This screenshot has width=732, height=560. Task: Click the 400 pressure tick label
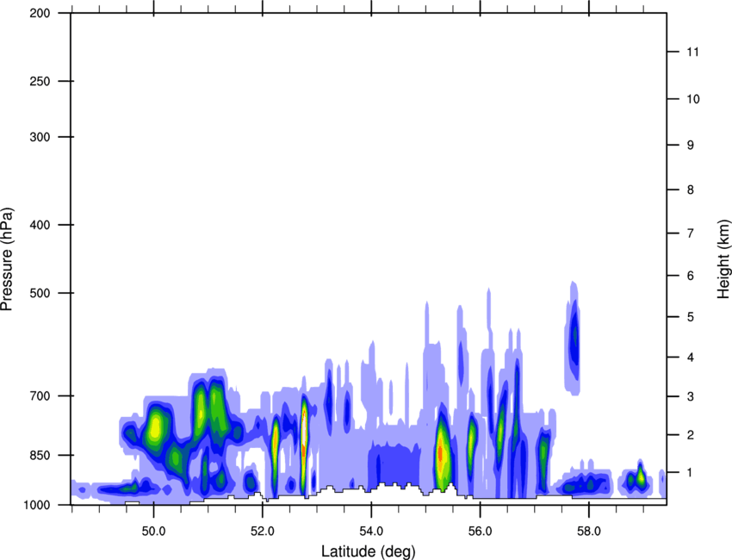point(40,225)
